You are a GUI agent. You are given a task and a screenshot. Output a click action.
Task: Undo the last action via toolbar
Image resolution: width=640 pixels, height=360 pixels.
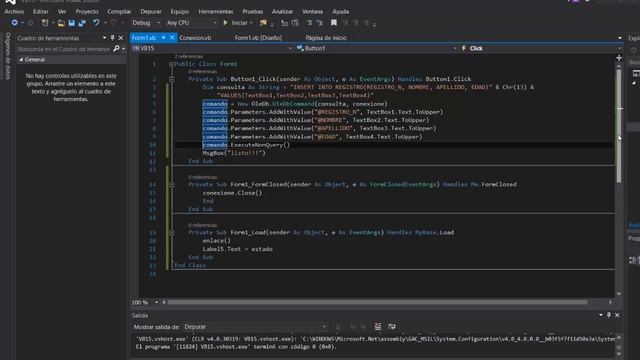(x=96, y=23)
